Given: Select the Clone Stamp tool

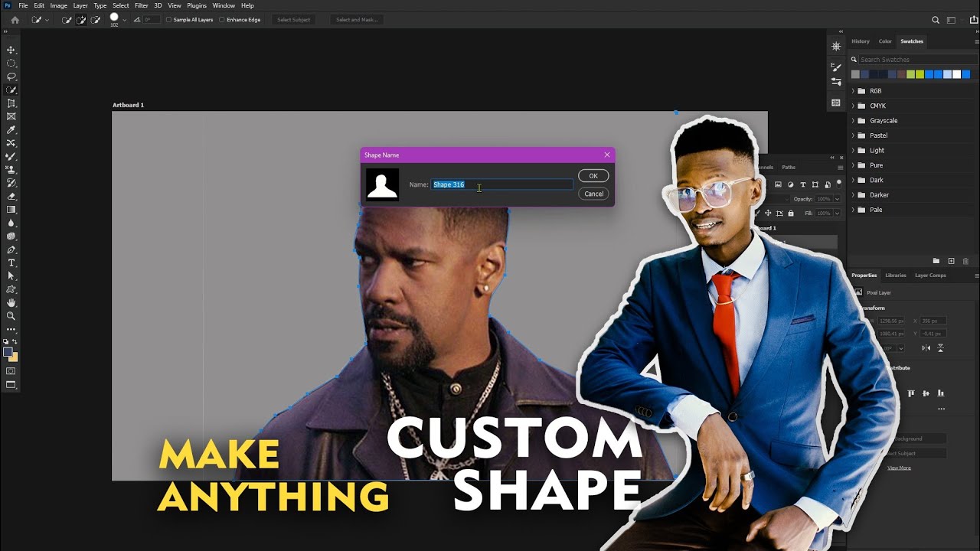Looking at the screenshot, I should click(x=11, y=170).
